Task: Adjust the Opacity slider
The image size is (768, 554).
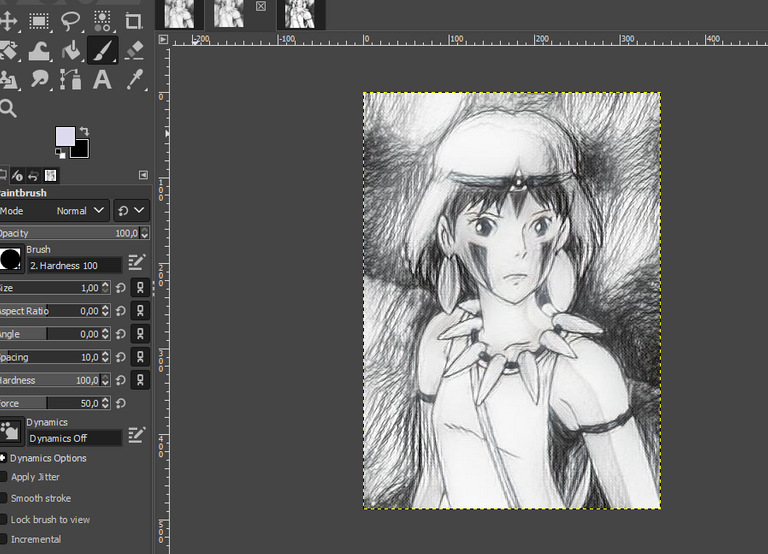Action: click(x=69, y=233)
